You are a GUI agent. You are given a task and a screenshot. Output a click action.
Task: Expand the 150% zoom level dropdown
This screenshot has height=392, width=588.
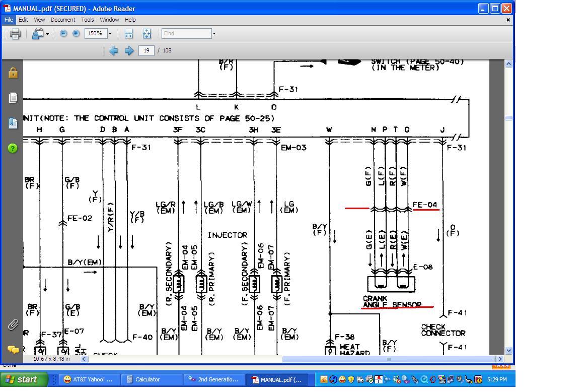point(110,33)
